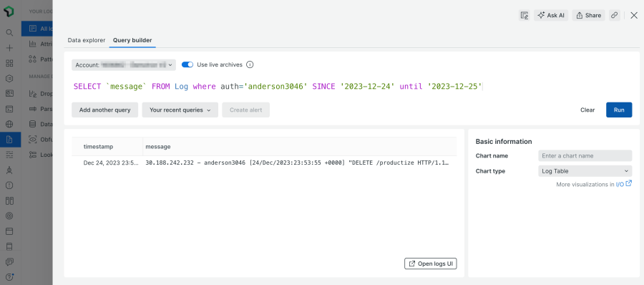Click the discussions chat bubble sidebar icon

[9, 261]
